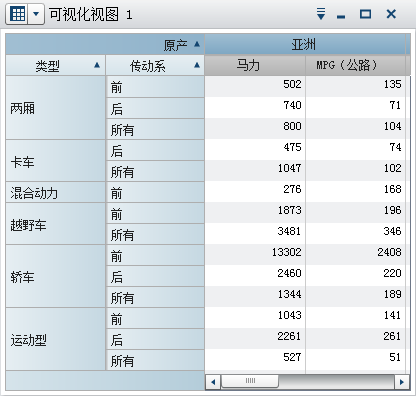Select the horsepower cell 740
This screenshot has width=416, height=396.
click(x=255, y=107)
